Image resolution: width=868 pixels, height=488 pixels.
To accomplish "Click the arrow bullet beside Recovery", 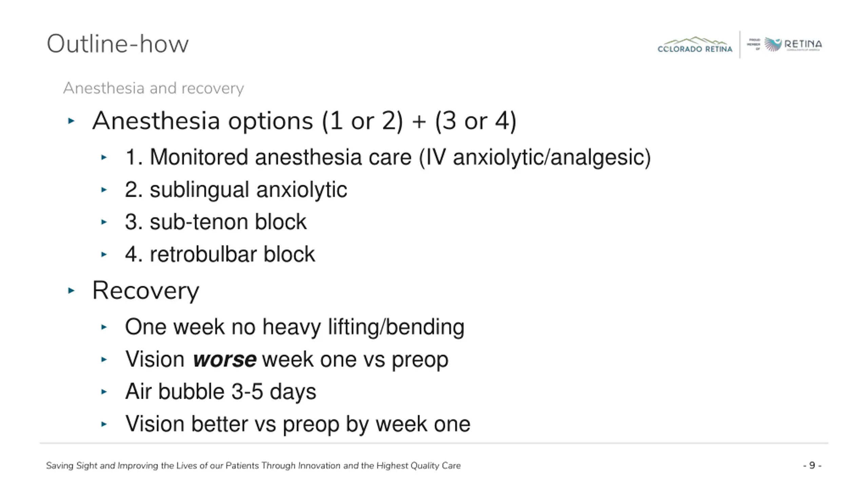I will click(71, 290).
